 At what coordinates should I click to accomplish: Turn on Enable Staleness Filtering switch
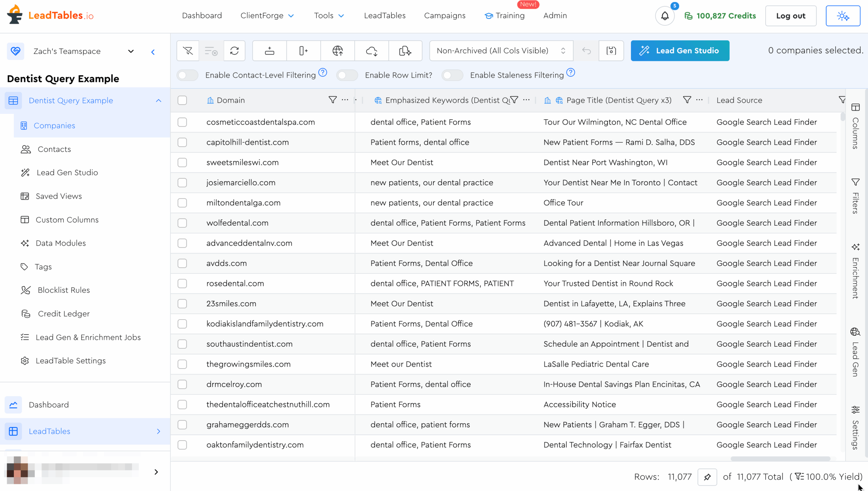pos(452,75)
